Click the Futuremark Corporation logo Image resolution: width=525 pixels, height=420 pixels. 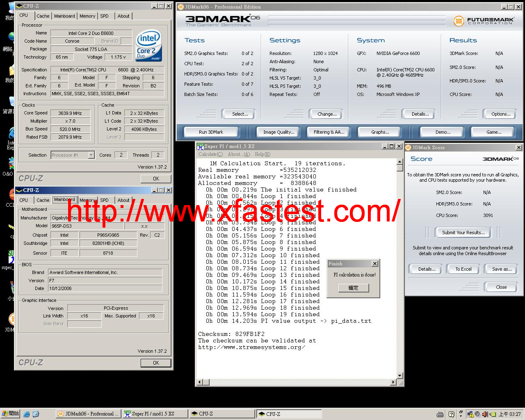tap(484, 21)
